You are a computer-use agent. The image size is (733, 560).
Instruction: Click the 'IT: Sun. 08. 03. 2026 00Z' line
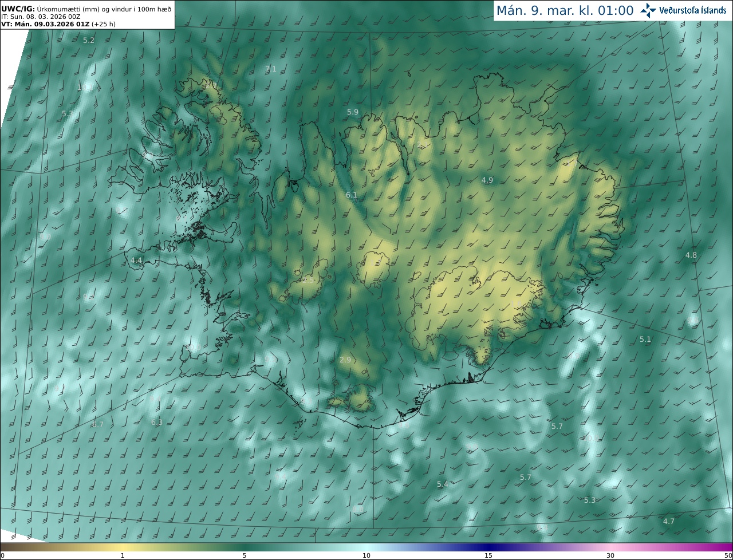pos(41,17)
